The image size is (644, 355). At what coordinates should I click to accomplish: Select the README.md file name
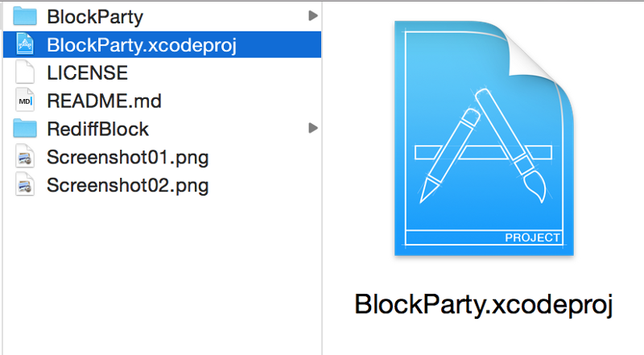coord(104,101)
